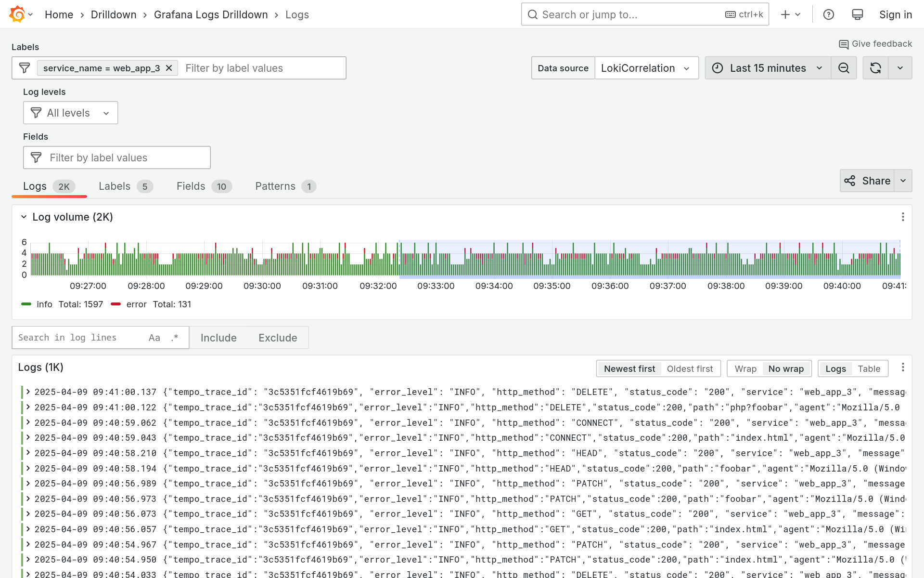The width and height of the screenshot is (924, 578).
Task: Open the Last 15 minutes time picker
Action: pyautogui.click(x=768, y=68)
